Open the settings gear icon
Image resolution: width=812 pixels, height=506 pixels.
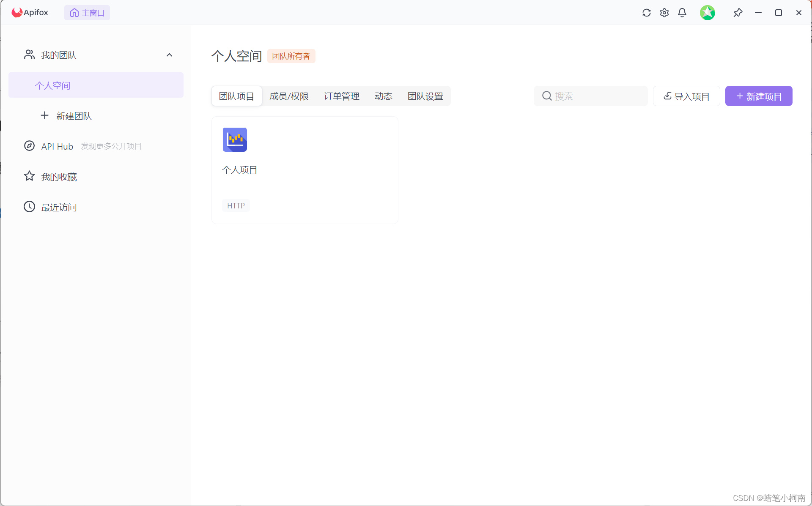pos(664,13)
